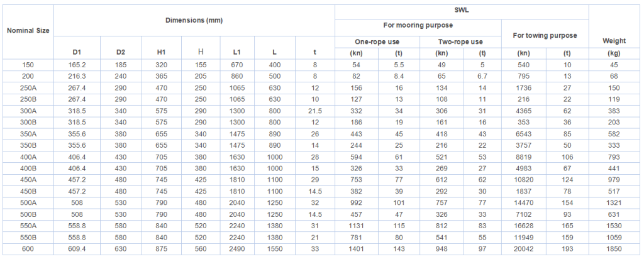
Task: Click the One-rope use subheader
Action: 377,42
